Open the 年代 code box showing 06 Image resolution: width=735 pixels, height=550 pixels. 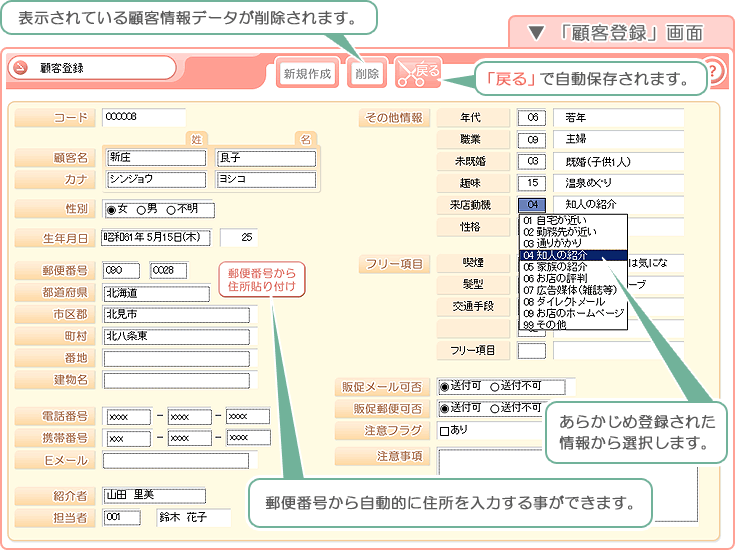pyautogui.click(x=532, y=117)
